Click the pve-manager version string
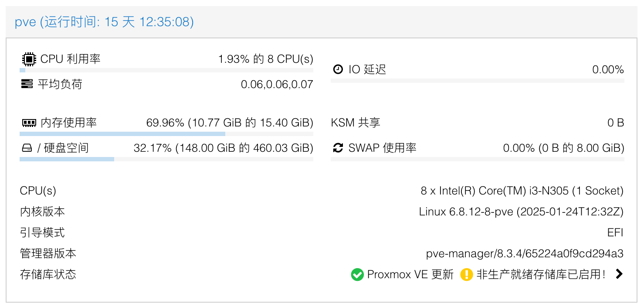Screen dimensions: 644x307 click(525, 253)
